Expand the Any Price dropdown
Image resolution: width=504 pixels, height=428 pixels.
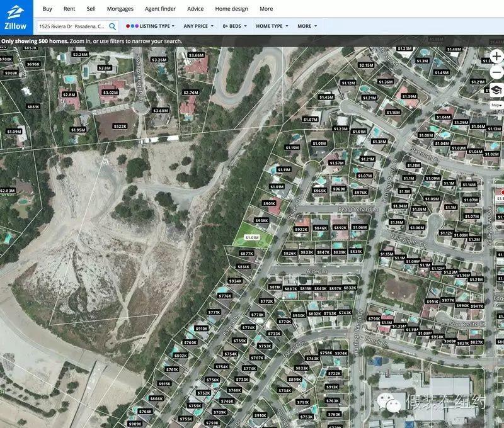click(198, 26)
